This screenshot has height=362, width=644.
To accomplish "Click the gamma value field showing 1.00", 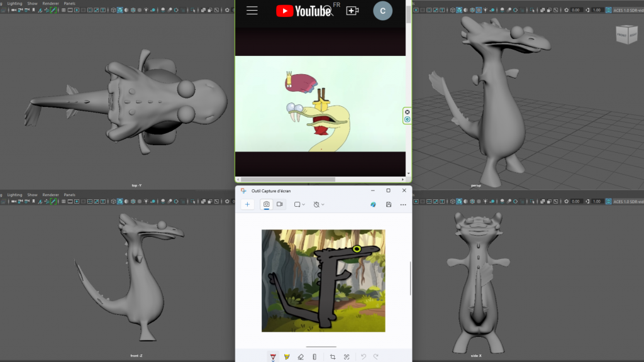I will click(597, 10).
